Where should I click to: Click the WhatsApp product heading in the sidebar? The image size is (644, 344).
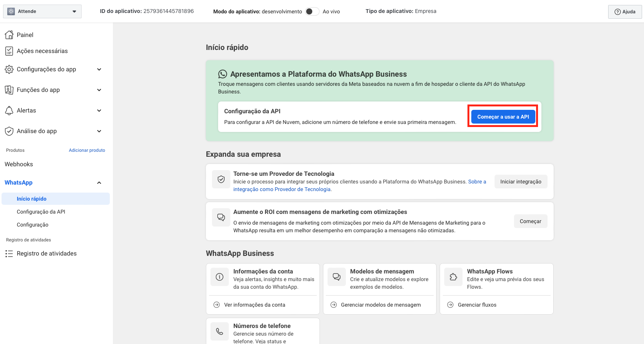tap(18, 183)
